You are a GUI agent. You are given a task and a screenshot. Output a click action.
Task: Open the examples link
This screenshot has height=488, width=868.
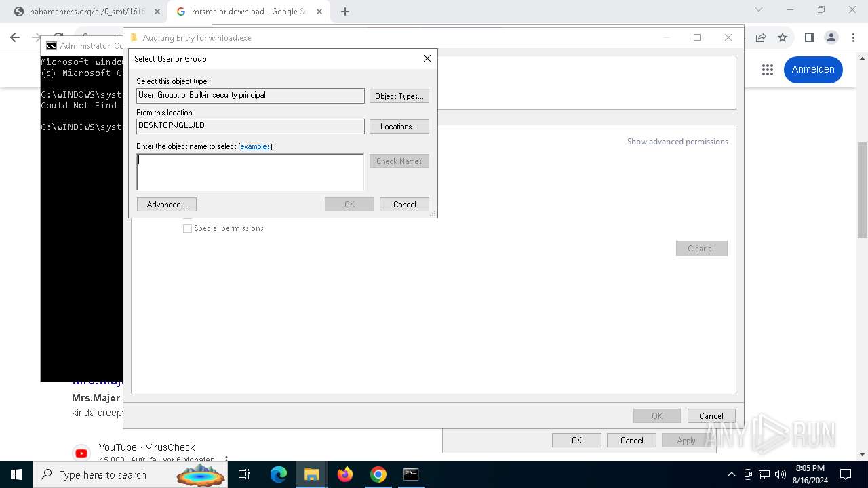coord(255,146)
